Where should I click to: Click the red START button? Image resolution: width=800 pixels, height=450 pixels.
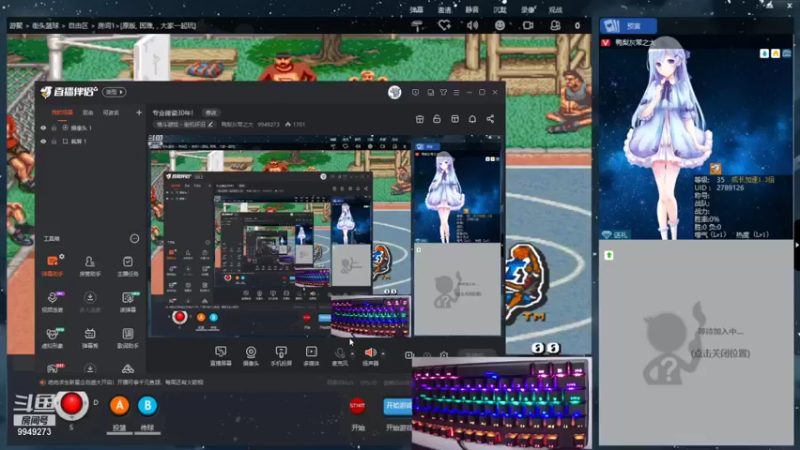coord(357,406)
